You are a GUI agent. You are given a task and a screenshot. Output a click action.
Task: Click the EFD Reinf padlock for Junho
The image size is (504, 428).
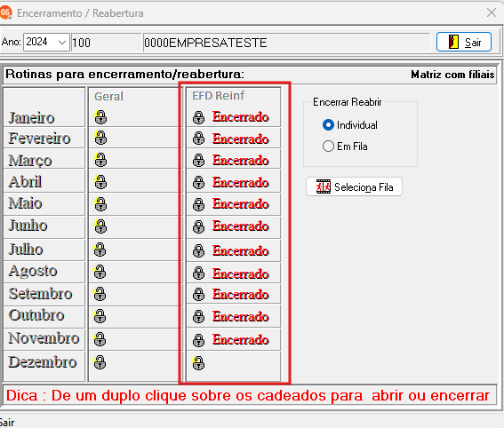tap(198, 226)
